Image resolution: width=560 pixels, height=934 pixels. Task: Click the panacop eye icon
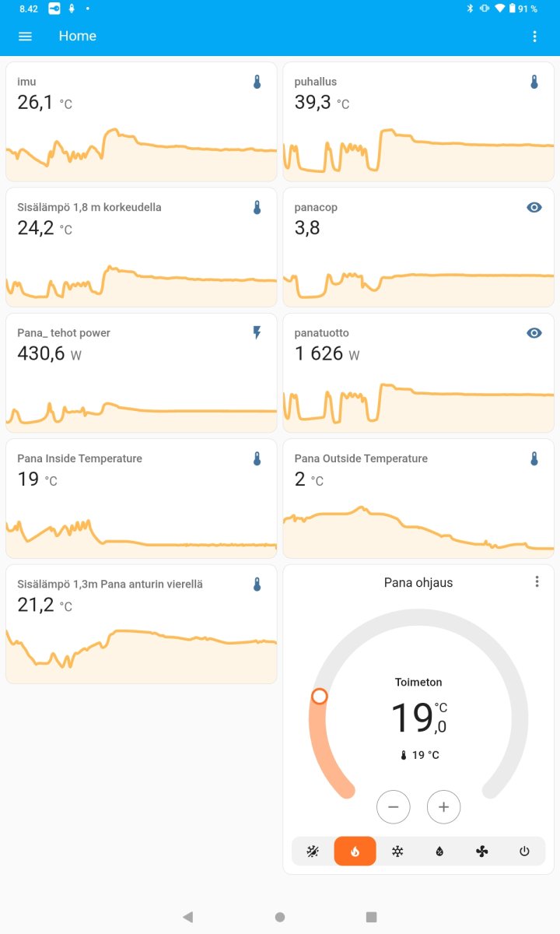tap(534, 208)
